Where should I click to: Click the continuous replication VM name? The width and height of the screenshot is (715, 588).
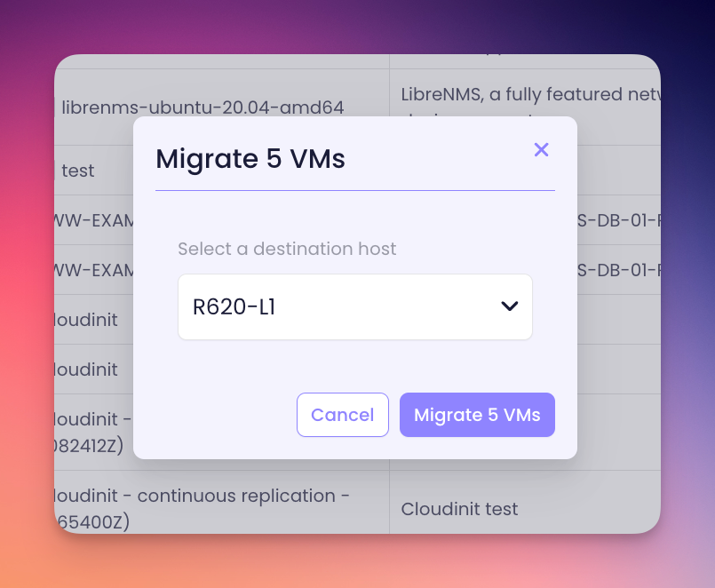201,508
